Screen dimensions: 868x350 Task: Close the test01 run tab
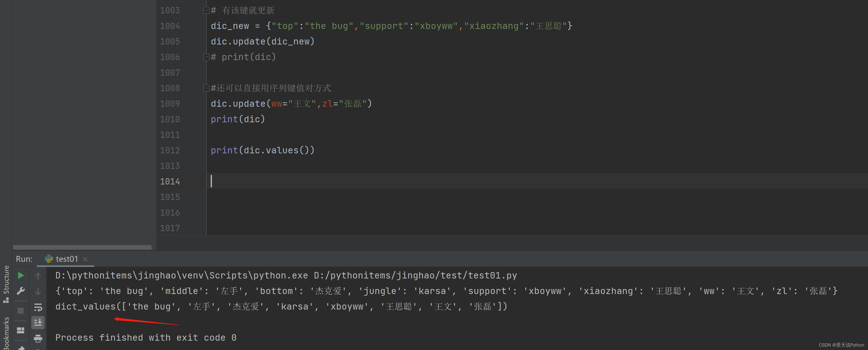click(x=85, y=259)
